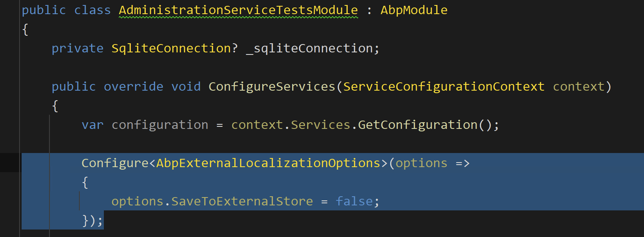Image resolution: width=644 pixels, height=237 pixels.
Task: Click the false literal value
Action: pos(354,201)
